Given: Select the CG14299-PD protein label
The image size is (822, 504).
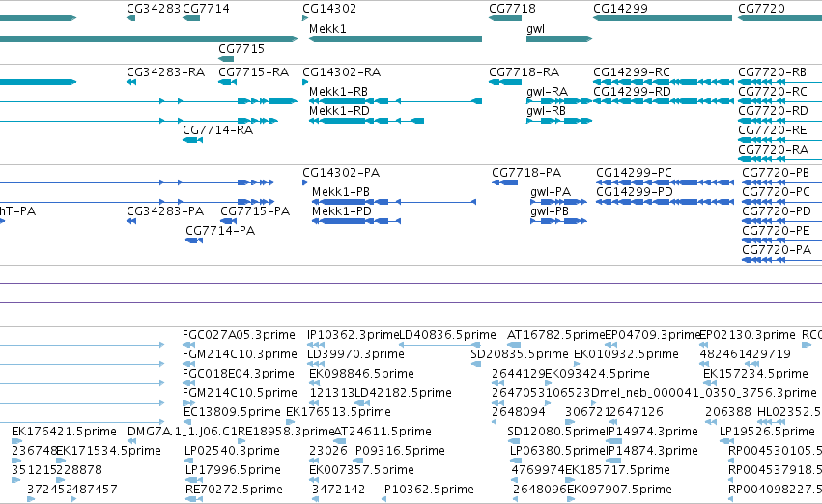Looking at the screenshot, I should (635, 192).
